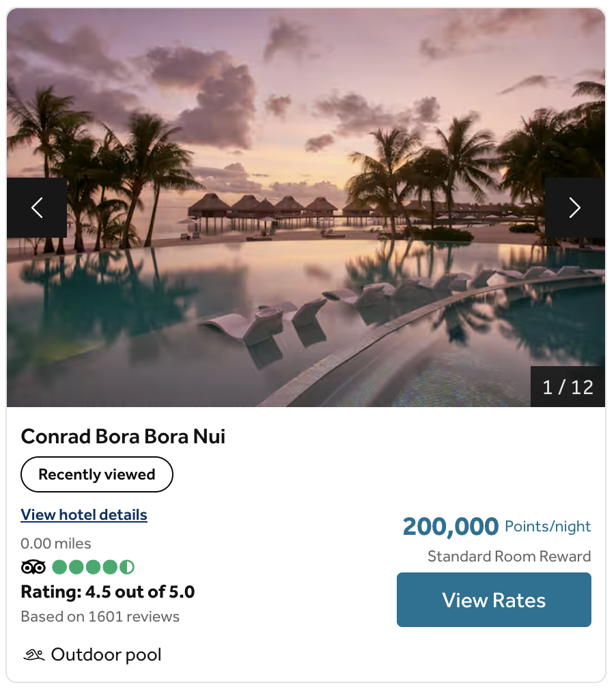Click the half-filled fifth rating circle
This screenshot has height=694, width=616.
tap(128, 567)
